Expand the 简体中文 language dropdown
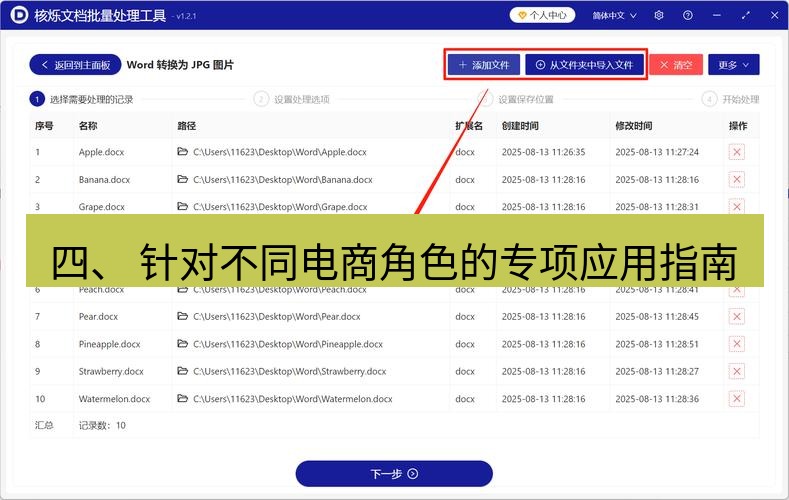The width and height of the screenshot is (789, 500). click(x=614, y=16)
